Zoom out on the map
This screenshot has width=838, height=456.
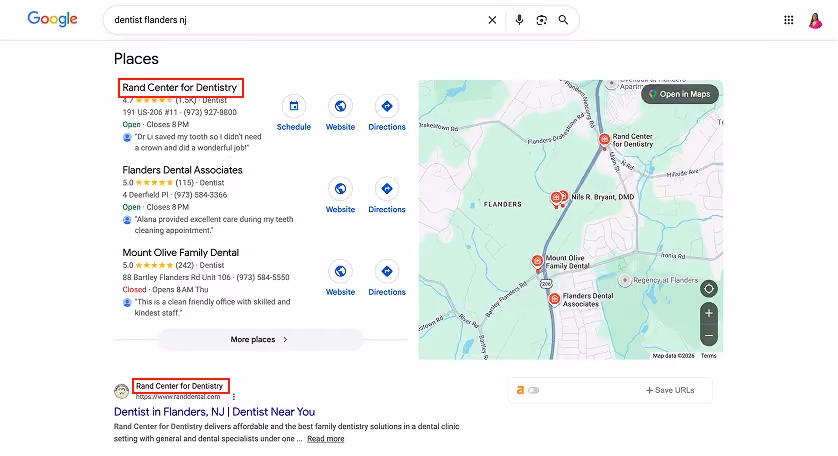[709, 336]
